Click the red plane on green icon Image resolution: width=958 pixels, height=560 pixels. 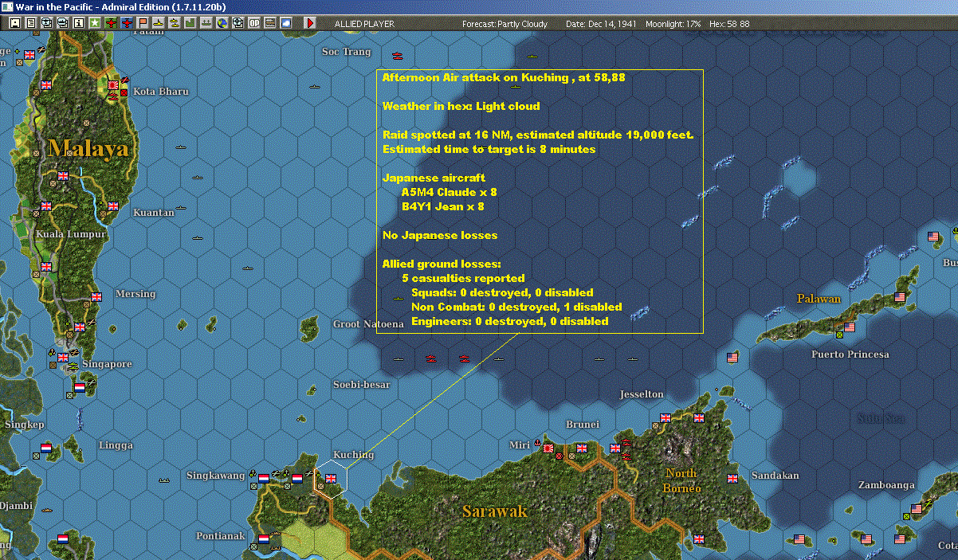coord(111,23)
